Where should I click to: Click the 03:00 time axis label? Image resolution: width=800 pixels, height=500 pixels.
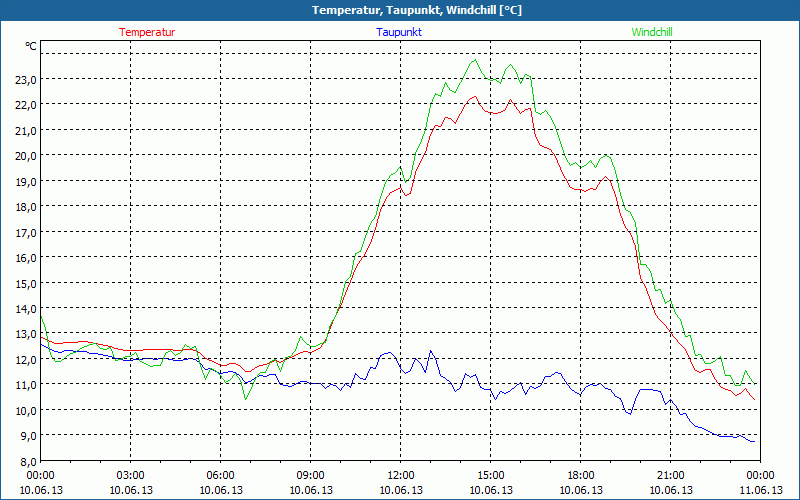pyautogui.click(x=131, y=476)
